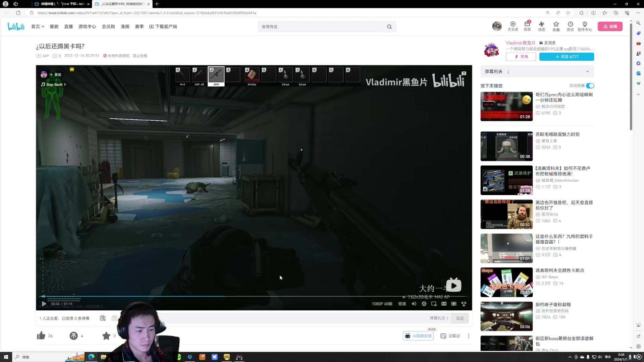Enable picture-in-picture mode icon
This screenshot has height=362, width=644.
[434, 304]
